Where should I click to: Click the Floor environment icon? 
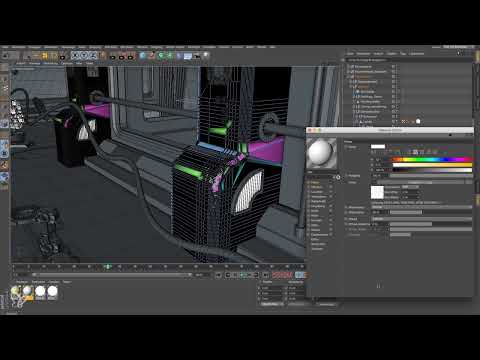pos(188,56)
